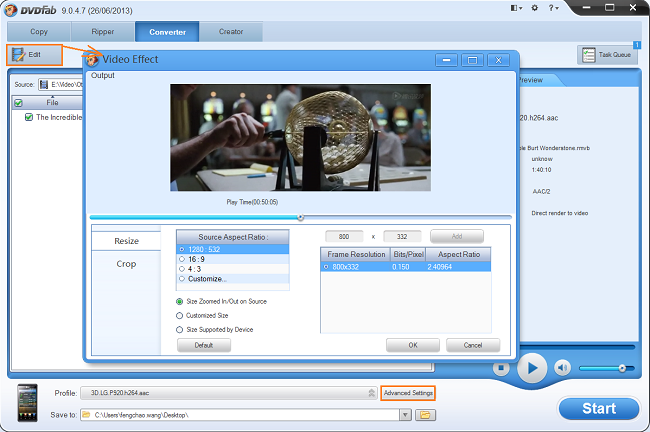Click the Add resolution button
The width and height of the screenshot is (650, 432).
point(457,236)
